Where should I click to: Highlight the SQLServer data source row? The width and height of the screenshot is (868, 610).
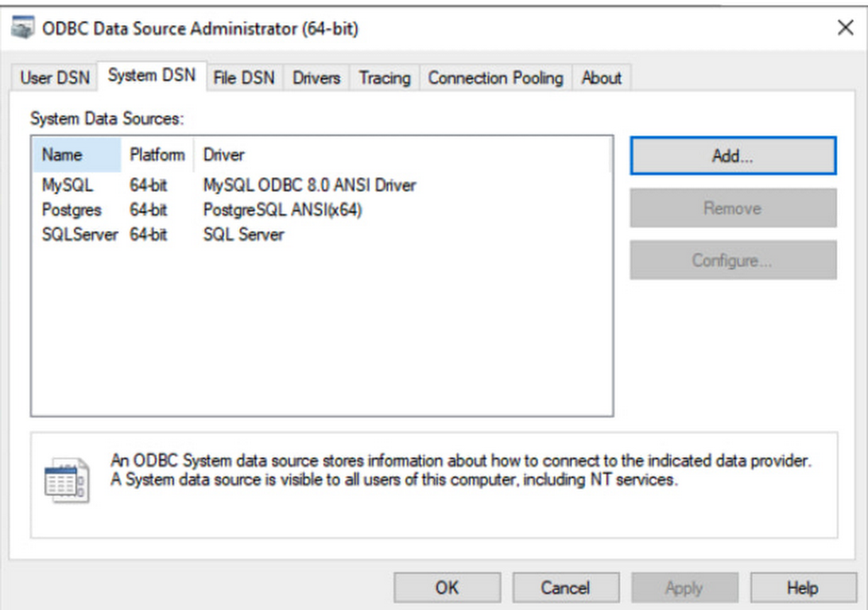tap(79, 234)
